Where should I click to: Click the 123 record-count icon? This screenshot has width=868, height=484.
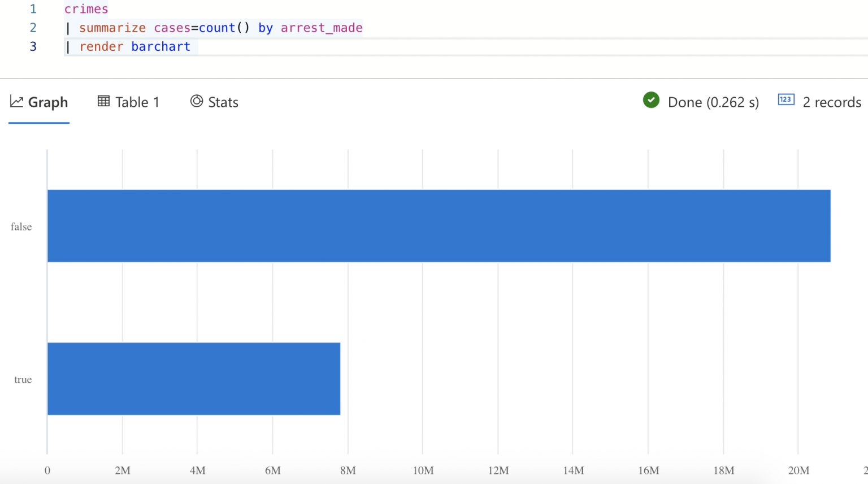point(785,99)
